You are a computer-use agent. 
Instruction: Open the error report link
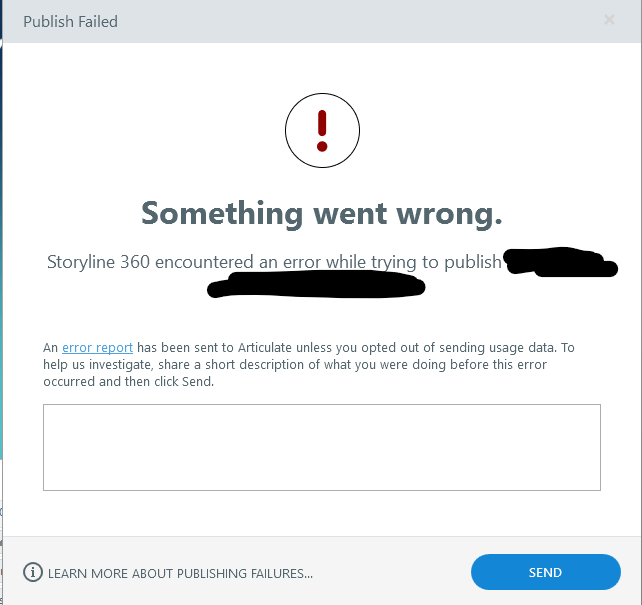pos(97,348)
